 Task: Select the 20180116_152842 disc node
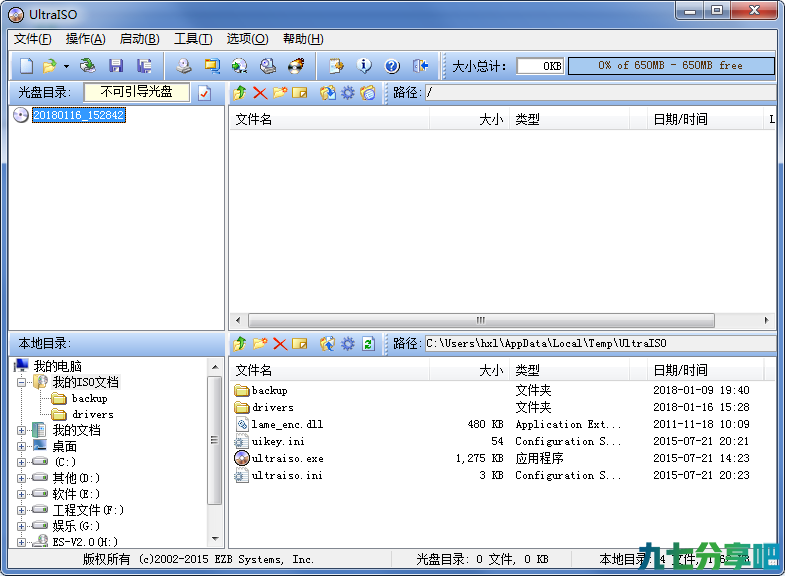(79, 115)
